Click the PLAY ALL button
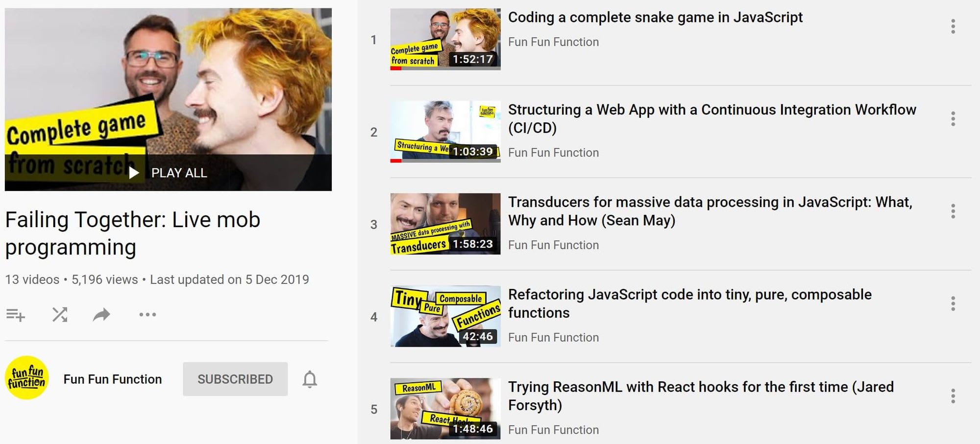Viewport: 980px width, 444px height. pyautogui.click(x=168, y=173)
